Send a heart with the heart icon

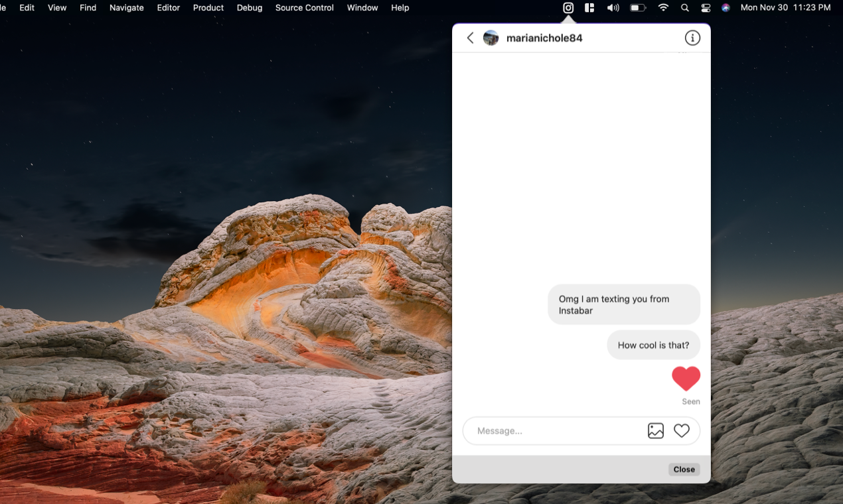[x=682, y=431]
